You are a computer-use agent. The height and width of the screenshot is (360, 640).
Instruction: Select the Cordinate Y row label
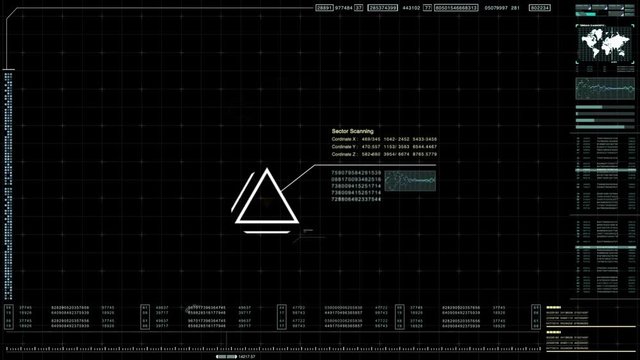[344, 147]
